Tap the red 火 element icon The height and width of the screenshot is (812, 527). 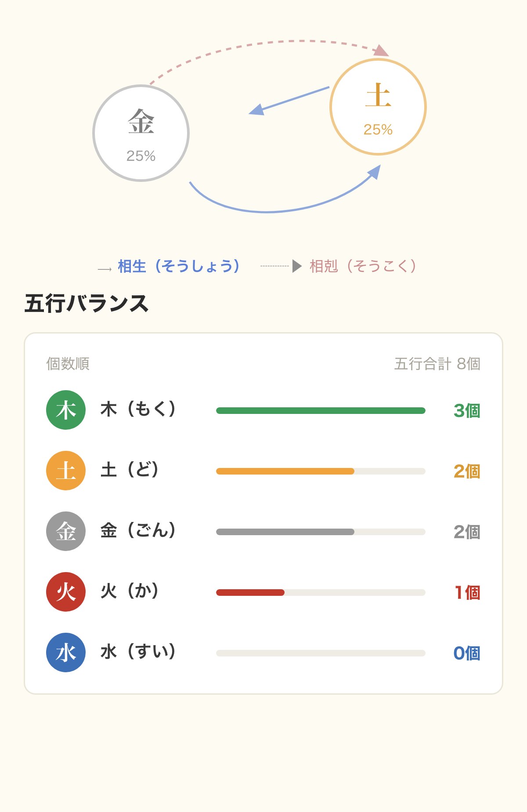[x=66, y=592]
